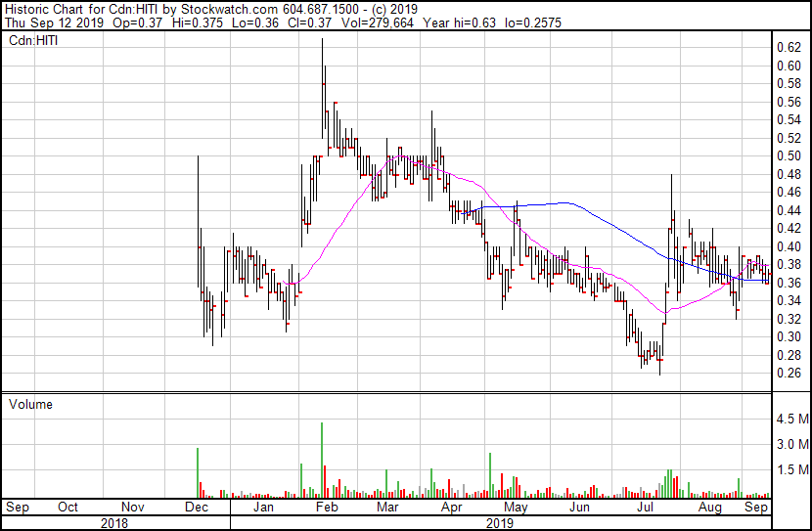Select the 0.60 price axis label

click(x=789, y=66)
